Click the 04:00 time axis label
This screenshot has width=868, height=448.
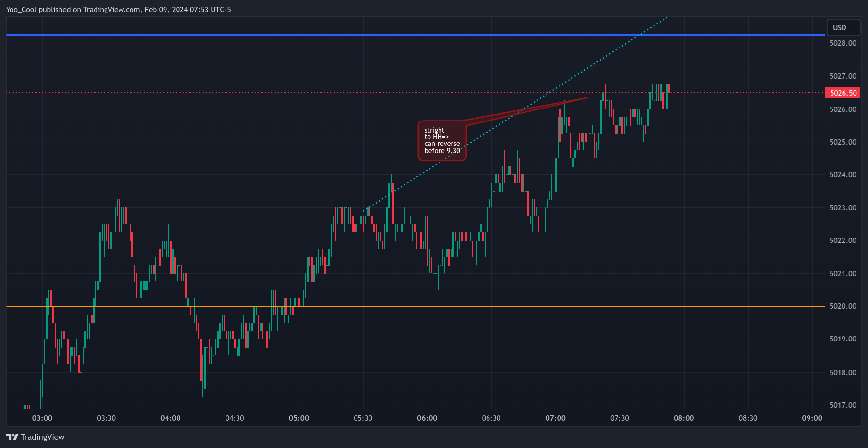(x=170, y=418)
